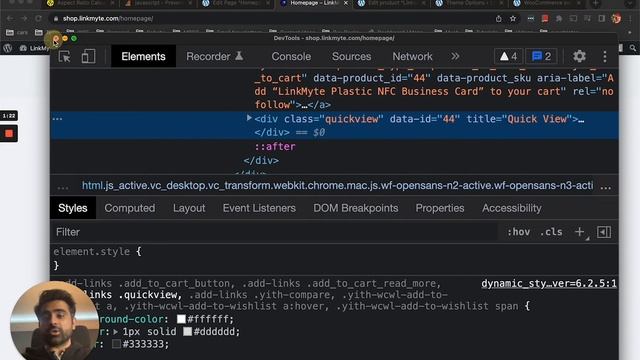Open the Computed sub-tab
Image resolution: width=640 pixels, height=360 pixels.
[x=130, y=208]
